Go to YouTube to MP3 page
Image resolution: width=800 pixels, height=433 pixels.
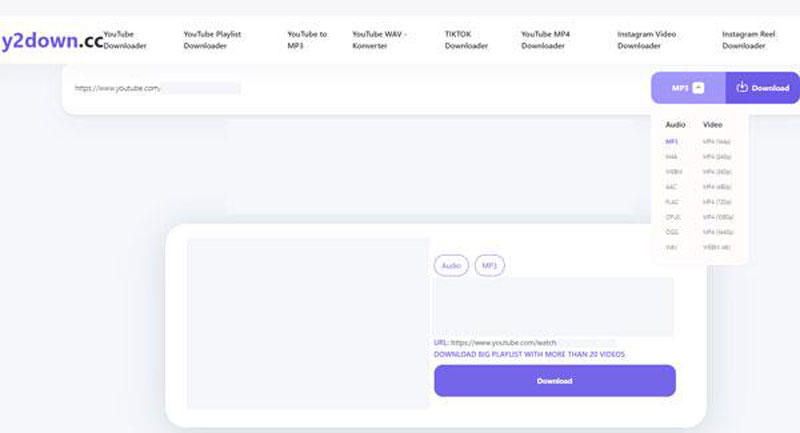click(x=306, y=39)
